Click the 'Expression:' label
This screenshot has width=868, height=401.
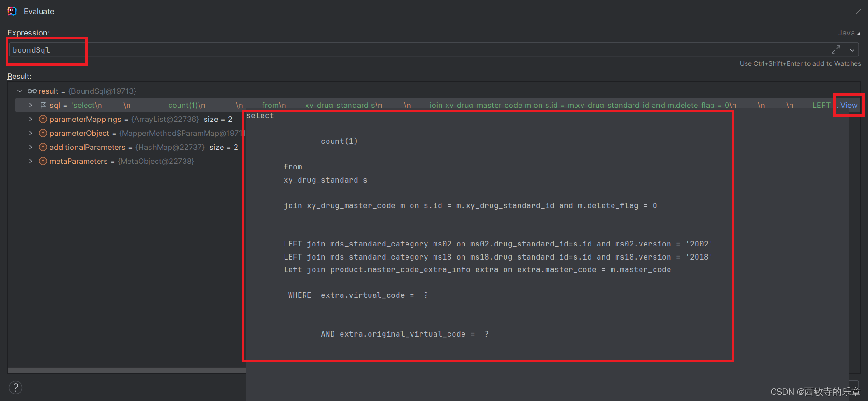pos(28,33)
